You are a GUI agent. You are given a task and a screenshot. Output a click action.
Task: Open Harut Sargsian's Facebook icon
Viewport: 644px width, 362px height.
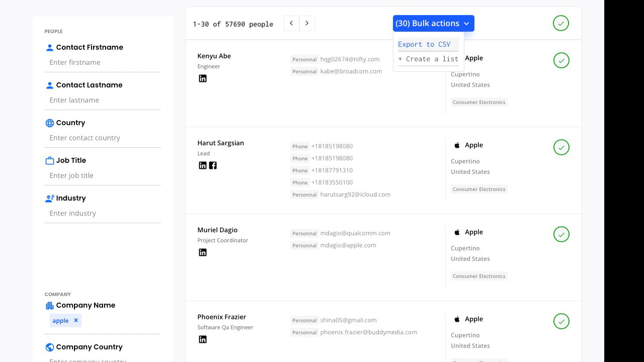213,165
